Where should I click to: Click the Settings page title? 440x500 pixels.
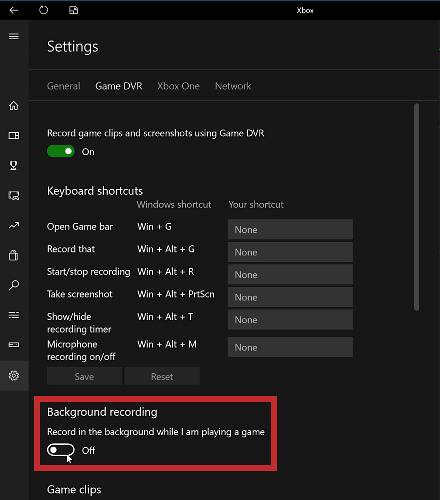pyautogui.click(x=72, y=47)
